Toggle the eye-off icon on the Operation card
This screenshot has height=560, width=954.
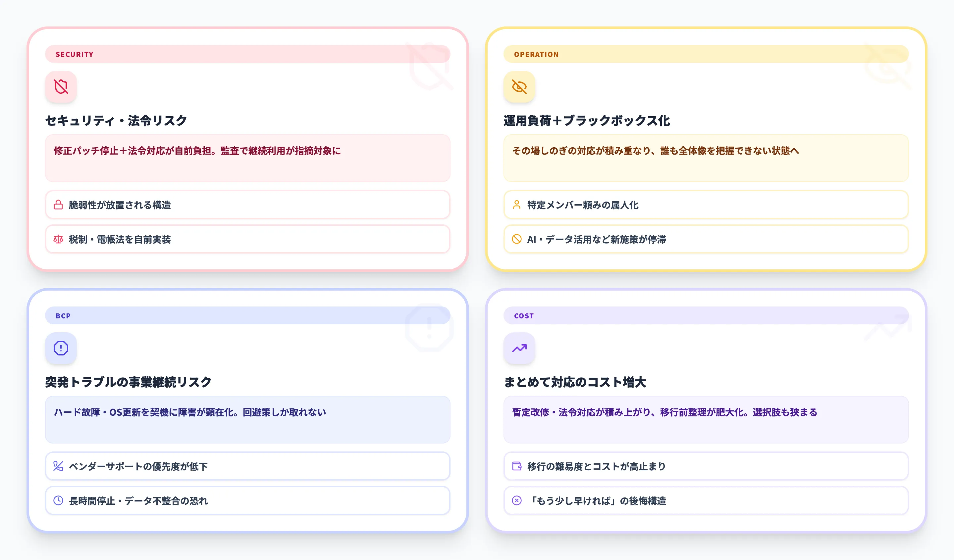[519, 87]
